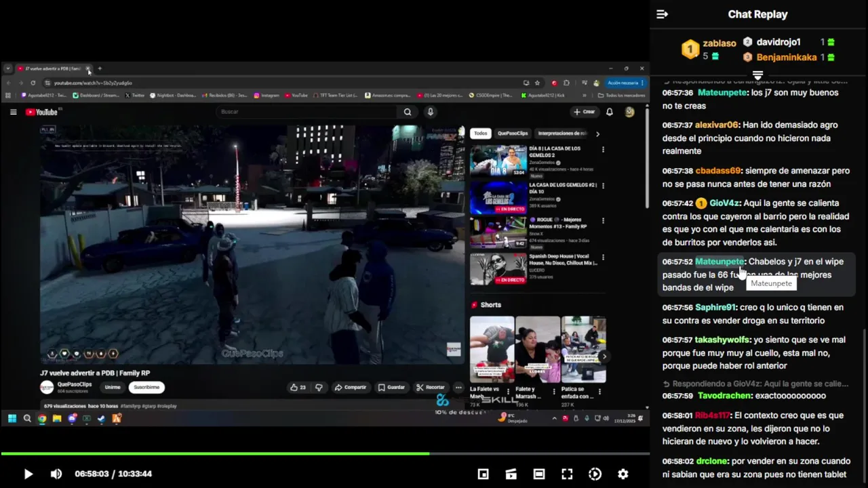Click the YouTube logo
This screenshot has width=868, height=488.
tap(41, 112)
